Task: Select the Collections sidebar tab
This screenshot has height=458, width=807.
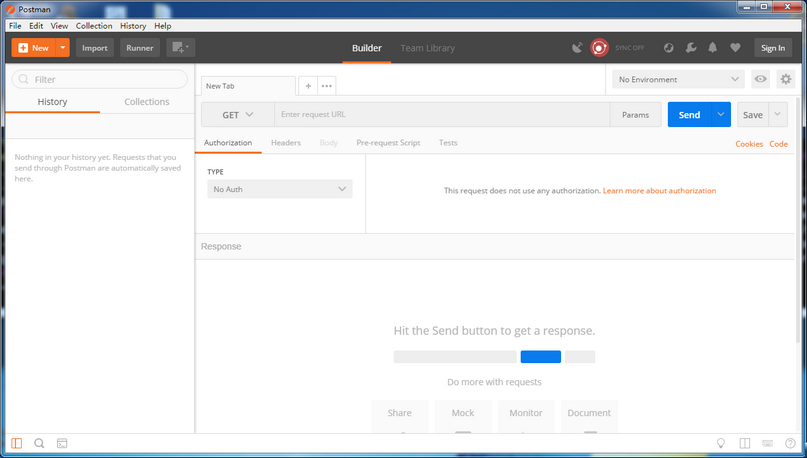Action: (x=147, y=102)
